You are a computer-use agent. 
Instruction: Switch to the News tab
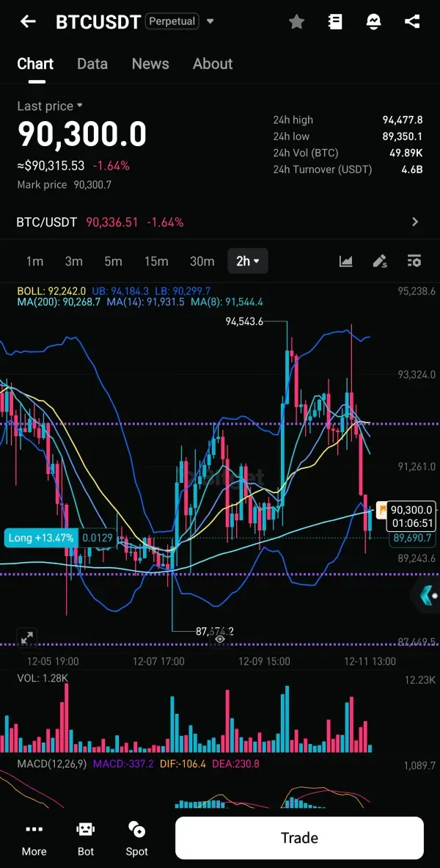click(150, 64)
